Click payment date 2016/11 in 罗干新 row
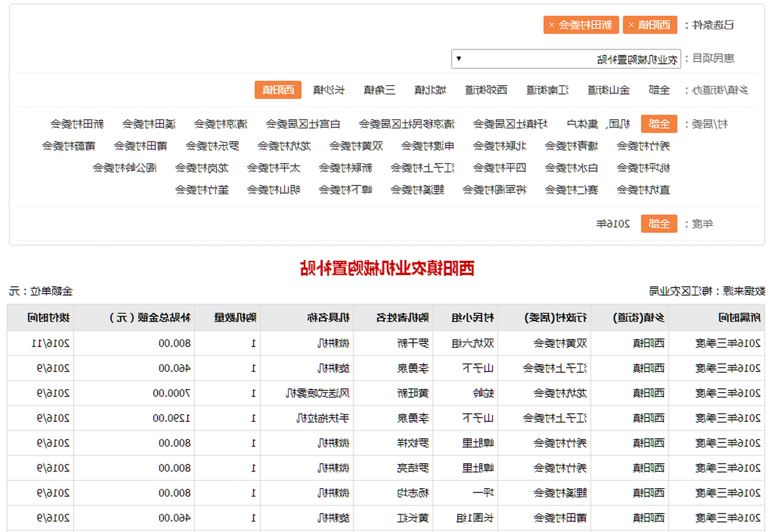This screenshot has width=771, height=532. [x=51, y=343]
